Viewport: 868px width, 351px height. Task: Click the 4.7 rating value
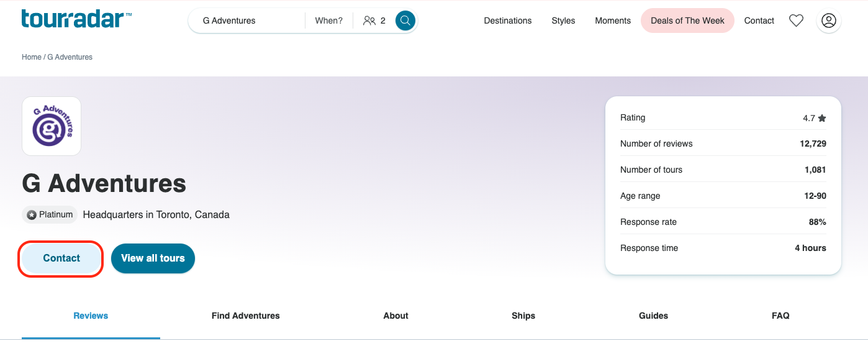coord(808,118)
